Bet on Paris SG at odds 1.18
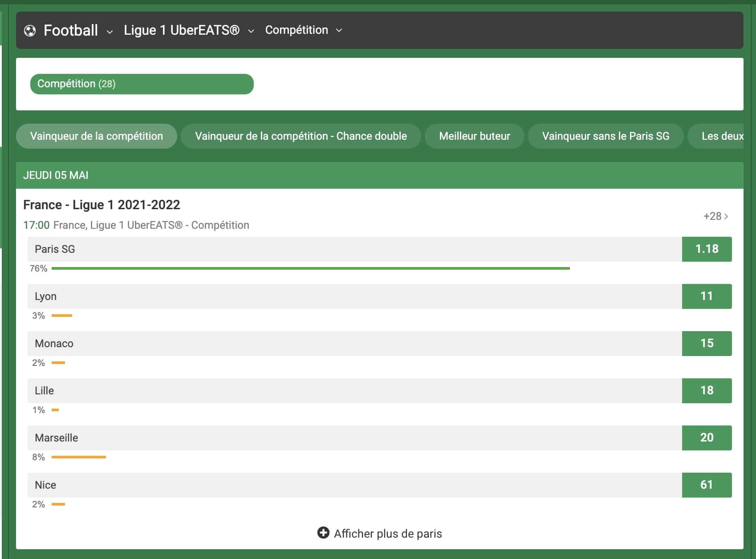Viewport: 756px width, 559px height. (707, 249)
